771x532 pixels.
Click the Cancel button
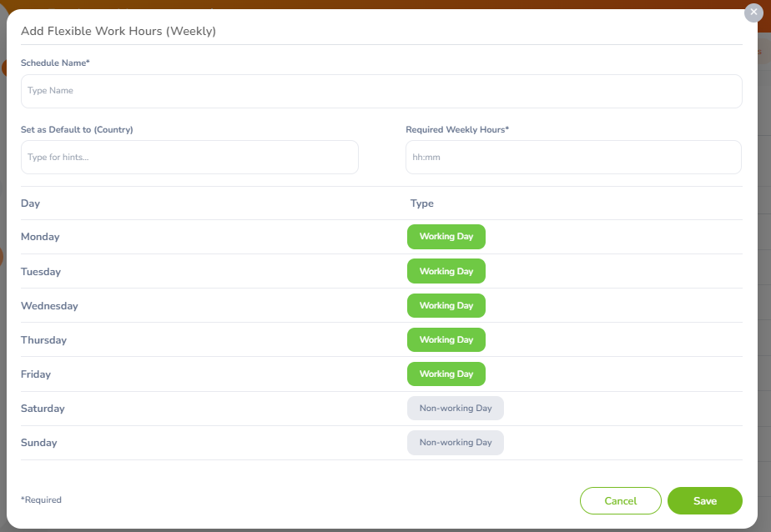[x=620, y=501]
